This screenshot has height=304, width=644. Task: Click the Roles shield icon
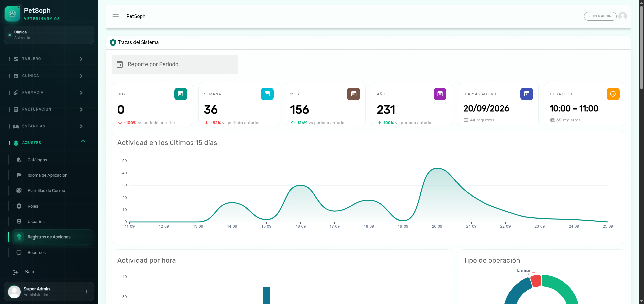pos(19,206)
